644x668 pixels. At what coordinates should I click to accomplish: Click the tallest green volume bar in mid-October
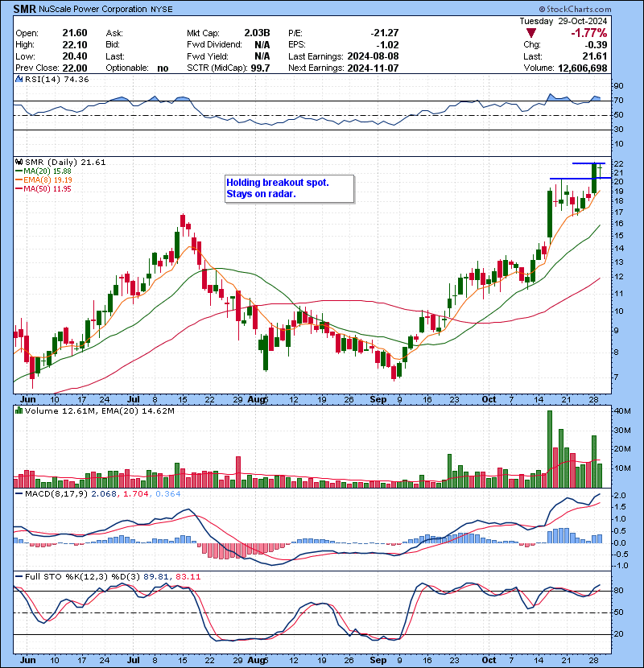(550, 449)
